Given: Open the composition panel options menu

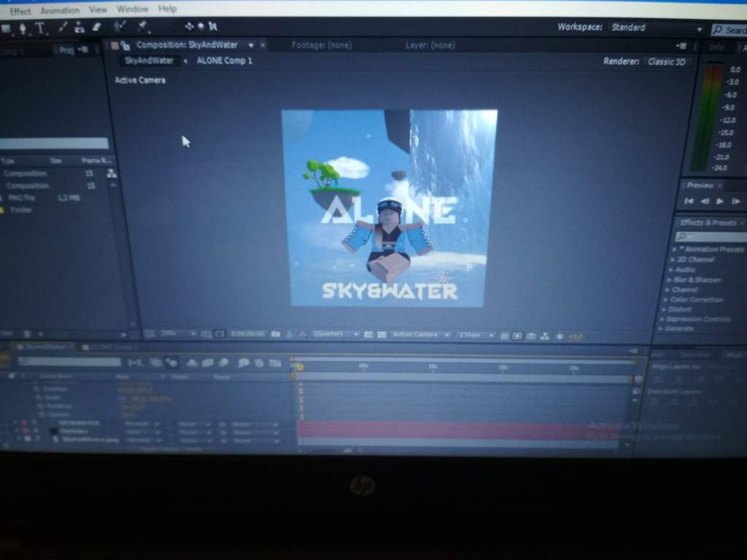Looking at the screenshot, I should [x=681, y=46].
